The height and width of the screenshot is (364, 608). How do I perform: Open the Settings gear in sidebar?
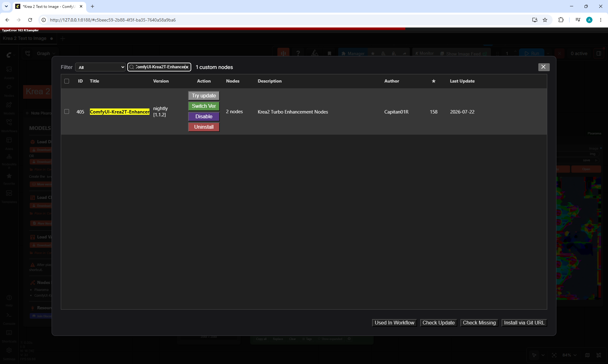click(9, 354)
